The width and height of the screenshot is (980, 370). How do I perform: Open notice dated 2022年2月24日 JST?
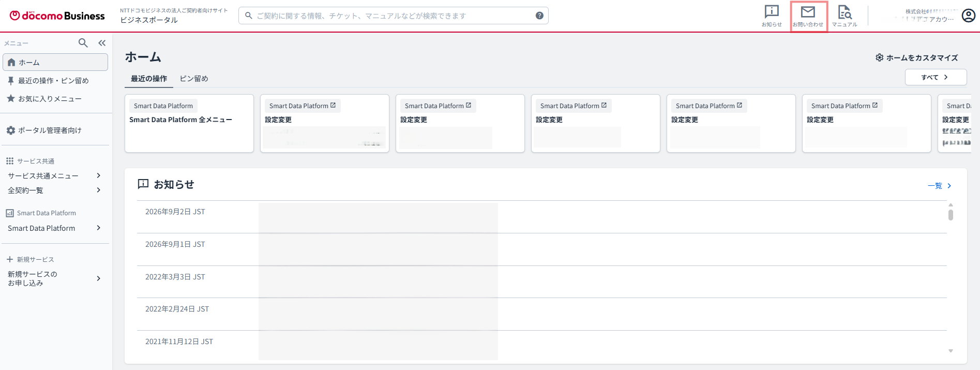[x=541, y=314]
